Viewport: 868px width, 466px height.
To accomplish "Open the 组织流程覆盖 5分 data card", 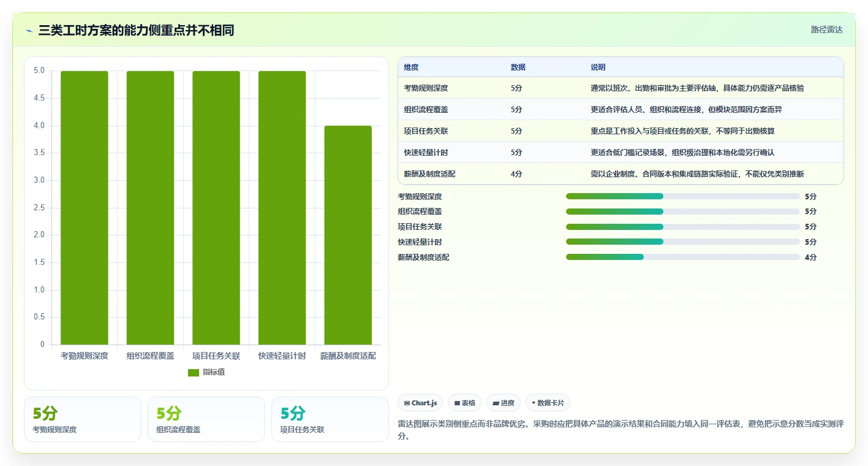I will click(206, 419).
